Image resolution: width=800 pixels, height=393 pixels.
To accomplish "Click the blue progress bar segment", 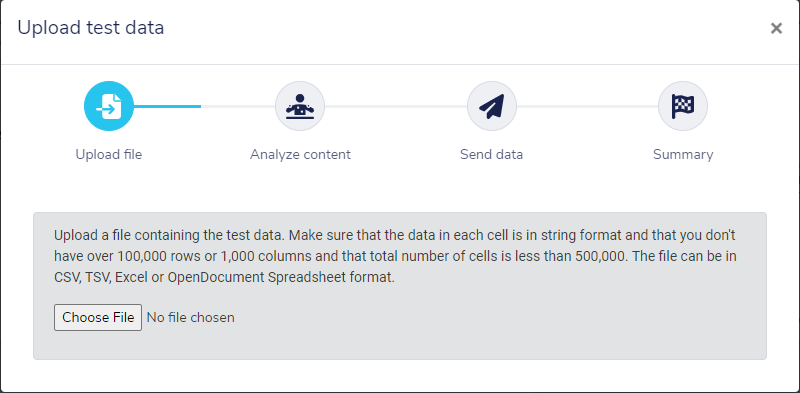I will (x=167, y=106).
